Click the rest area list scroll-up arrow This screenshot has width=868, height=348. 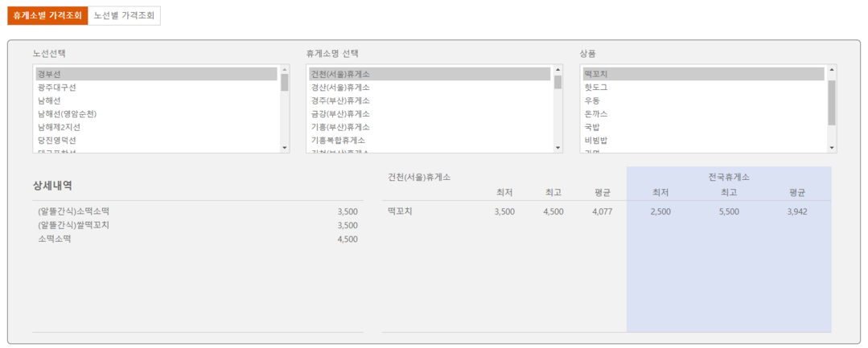coord(558,70)
